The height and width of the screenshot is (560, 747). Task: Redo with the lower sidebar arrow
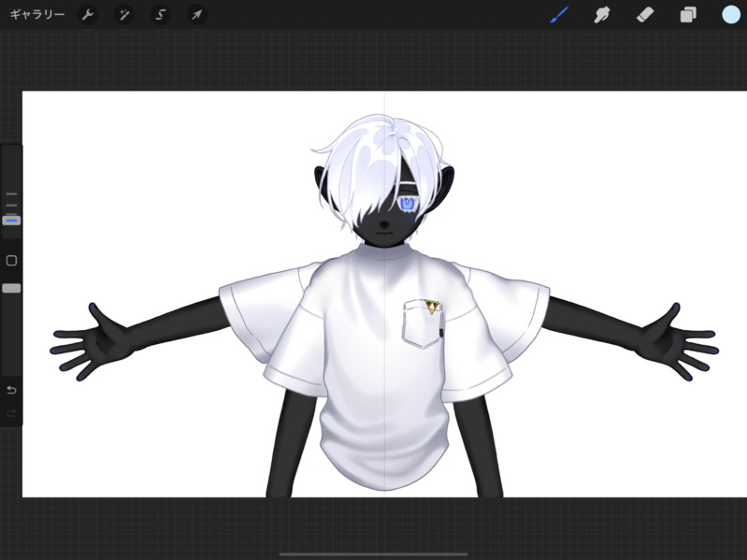pos(11,412)
